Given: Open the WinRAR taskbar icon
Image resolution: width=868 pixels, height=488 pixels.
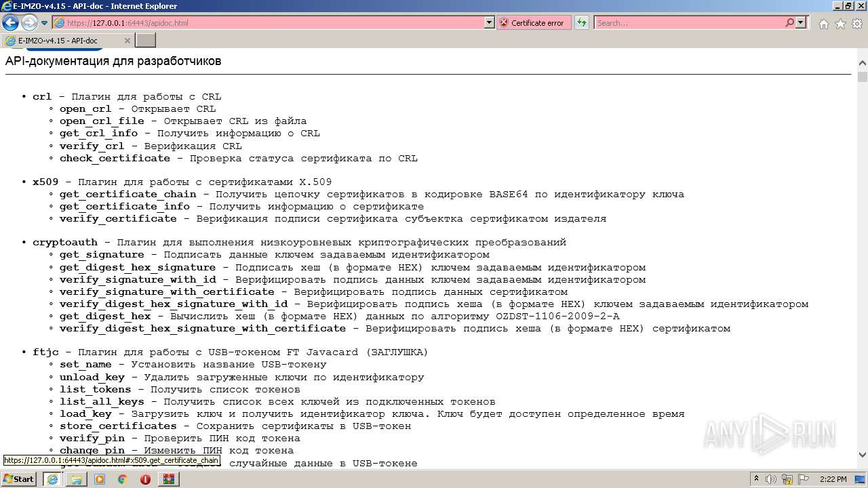Looking at the screenshot, I should [168, 479].
